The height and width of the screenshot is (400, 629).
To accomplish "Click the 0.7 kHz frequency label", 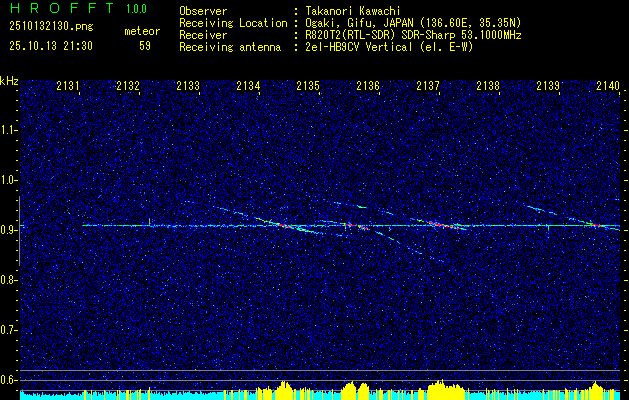I will tap(8, 330).
